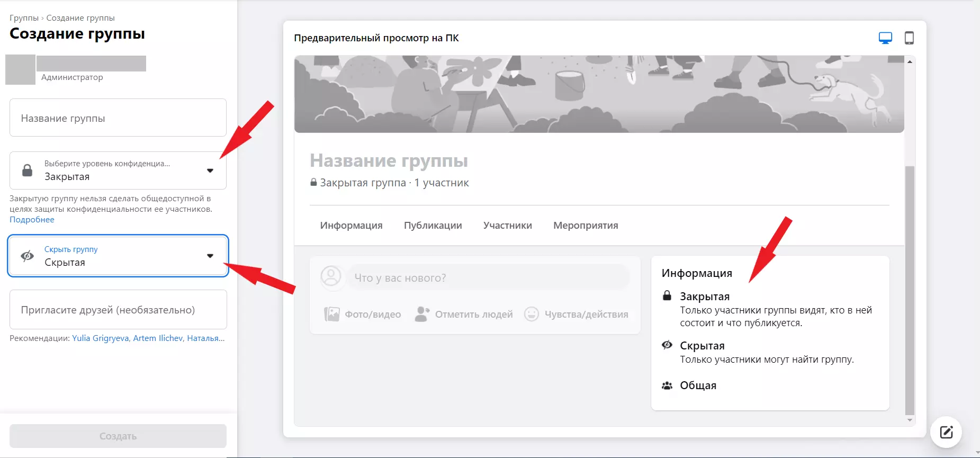Focus the Название группы input field
Viewport: 980px width, 458px height.
[118, 118]
